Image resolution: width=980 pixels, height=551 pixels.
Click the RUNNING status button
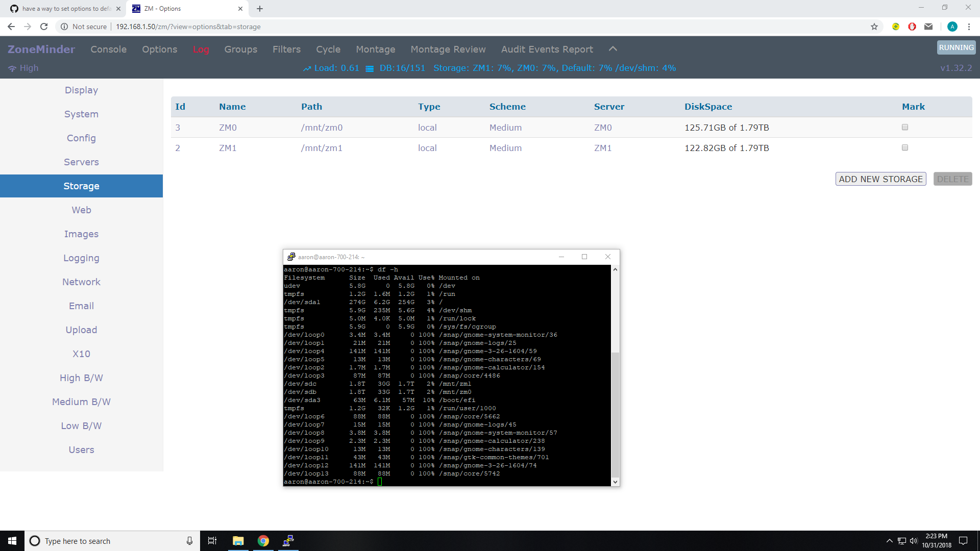pos(956,47)
